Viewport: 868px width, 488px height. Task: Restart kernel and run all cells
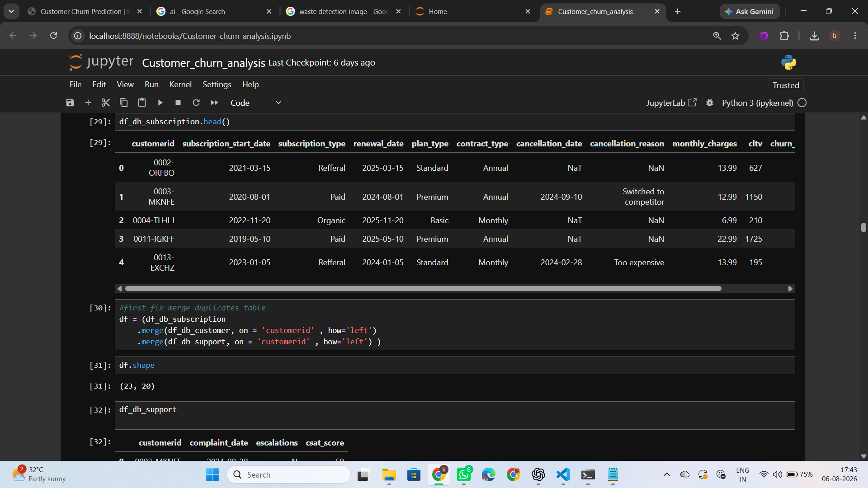(x=214, y=103)
